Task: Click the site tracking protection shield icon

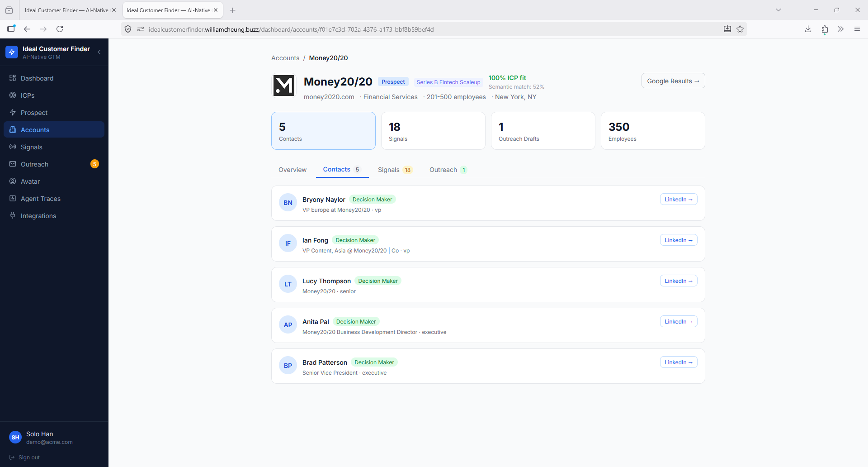Action: click(128, 29)
